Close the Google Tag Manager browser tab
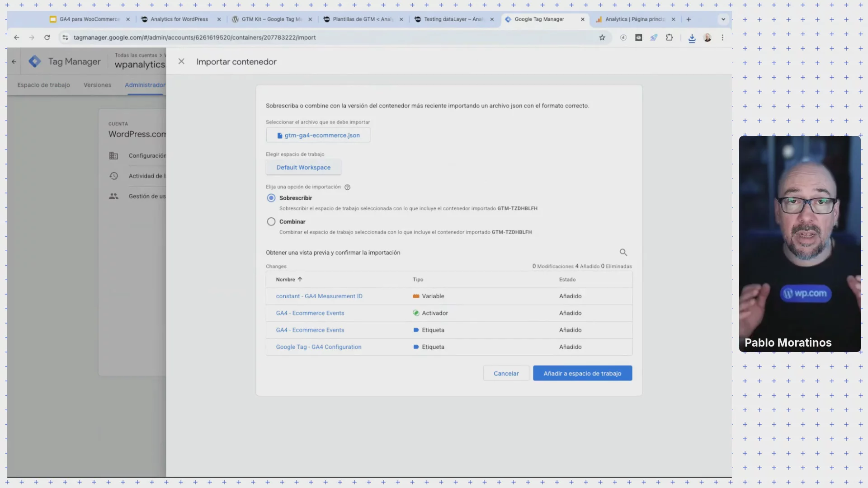 582,19
